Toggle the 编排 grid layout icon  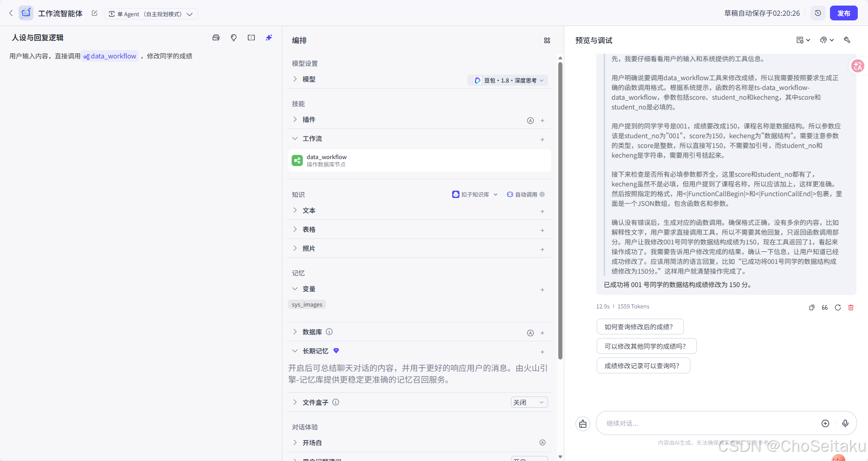[547, 40]
